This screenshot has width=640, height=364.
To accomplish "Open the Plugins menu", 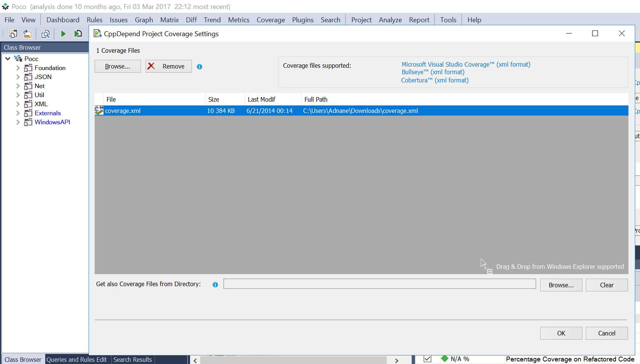I will coord(303,20).
